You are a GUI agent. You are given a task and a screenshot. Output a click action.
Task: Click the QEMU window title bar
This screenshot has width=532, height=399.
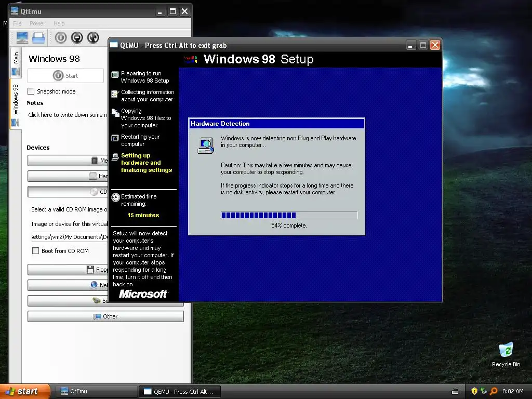coord(258,45)
